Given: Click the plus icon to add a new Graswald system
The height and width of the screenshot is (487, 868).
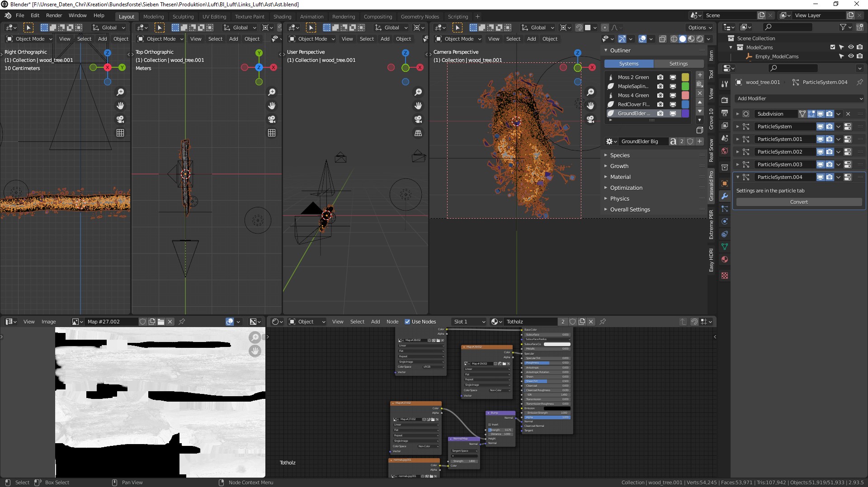Looking at the screenshot, I should click(x=700, y=75).
